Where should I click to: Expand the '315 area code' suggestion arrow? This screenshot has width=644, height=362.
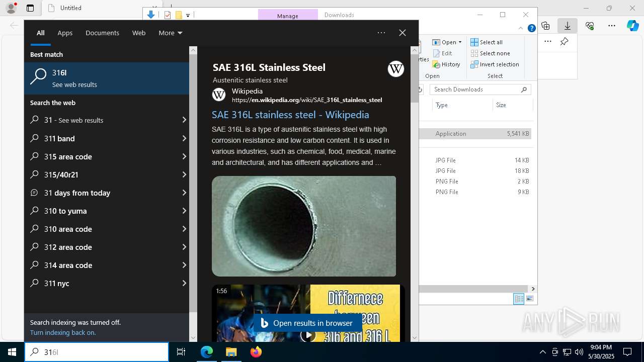[184, 156]
